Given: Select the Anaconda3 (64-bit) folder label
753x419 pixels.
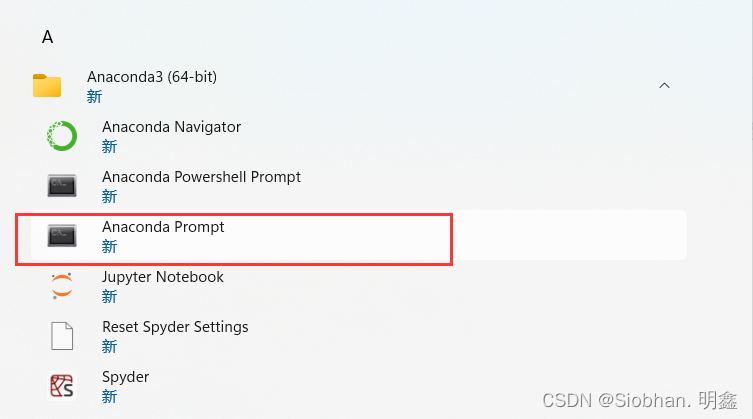Looking at the screenshot, I should click(x=152, y=77).
